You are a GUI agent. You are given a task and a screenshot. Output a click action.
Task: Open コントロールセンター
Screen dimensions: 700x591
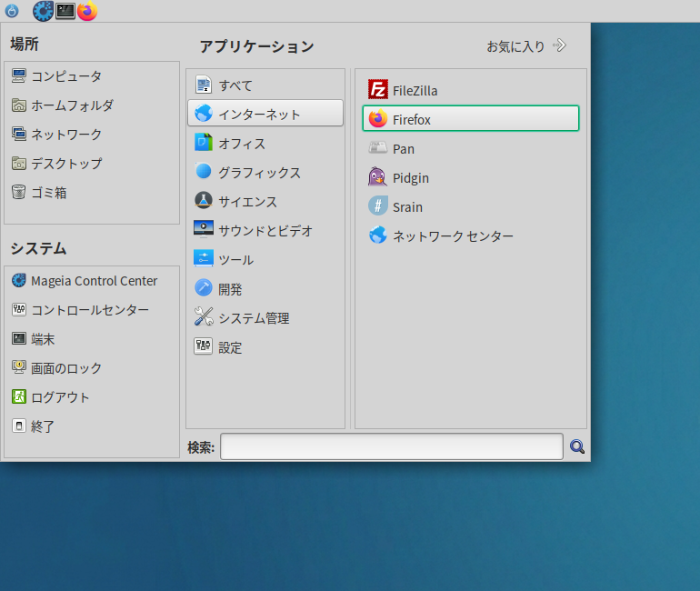92,310
